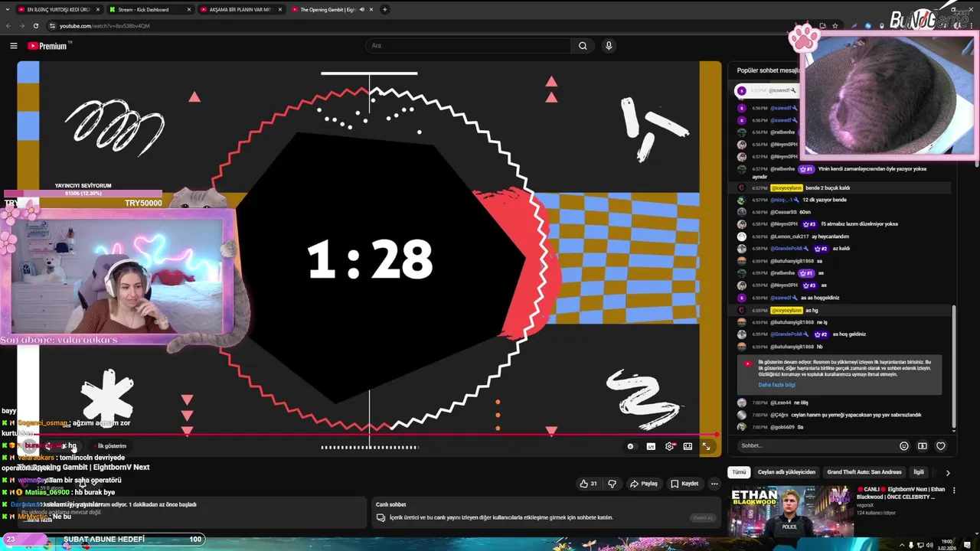Image resolution: width=980 pixels, height=551 pixels.
Task: Go forward with browser forward arrow
Action: [23, 26]
